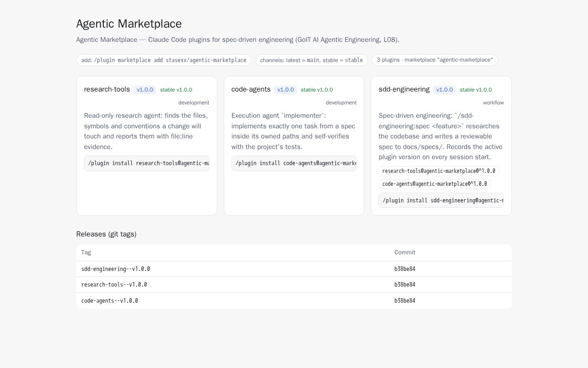Click the code-agents@agentic-marketplace@^1.0.0 dependency chip
Image resolution: width=588 pixels, height=368 pixels.
[435, 184]
